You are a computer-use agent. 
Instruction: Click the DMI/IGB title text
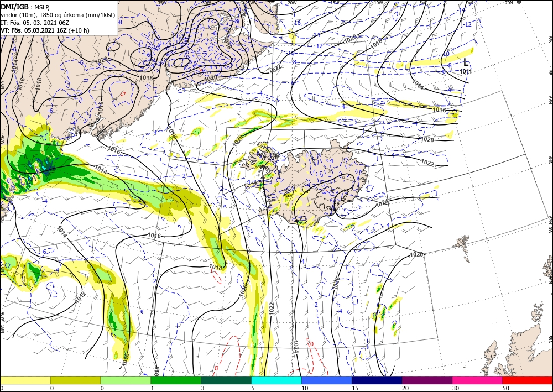(x=14, y=7)
